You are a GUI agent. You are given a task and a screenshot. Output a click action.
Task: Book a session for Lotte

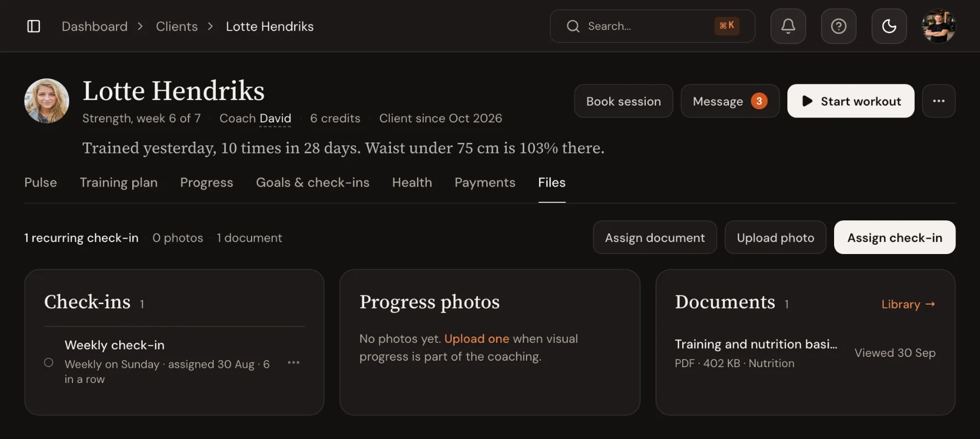click(x=623, y=101)
